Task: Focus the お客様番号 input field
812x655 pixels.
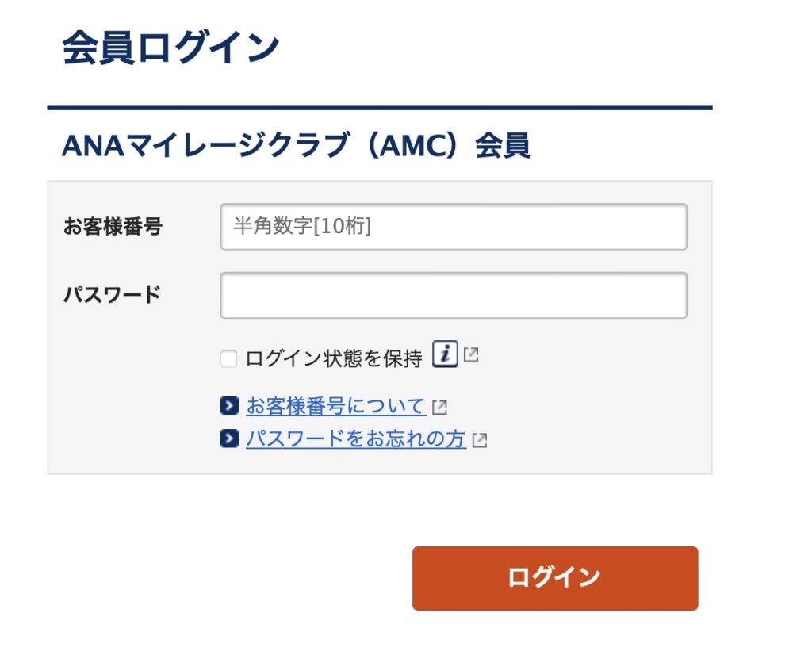Action: coord(454,227)
